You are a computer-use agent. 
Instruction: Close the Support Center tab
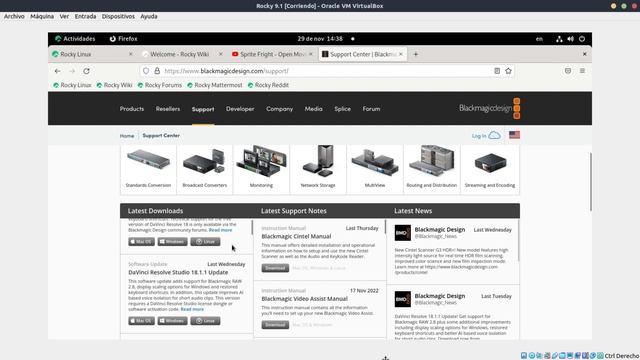point(401,54)
